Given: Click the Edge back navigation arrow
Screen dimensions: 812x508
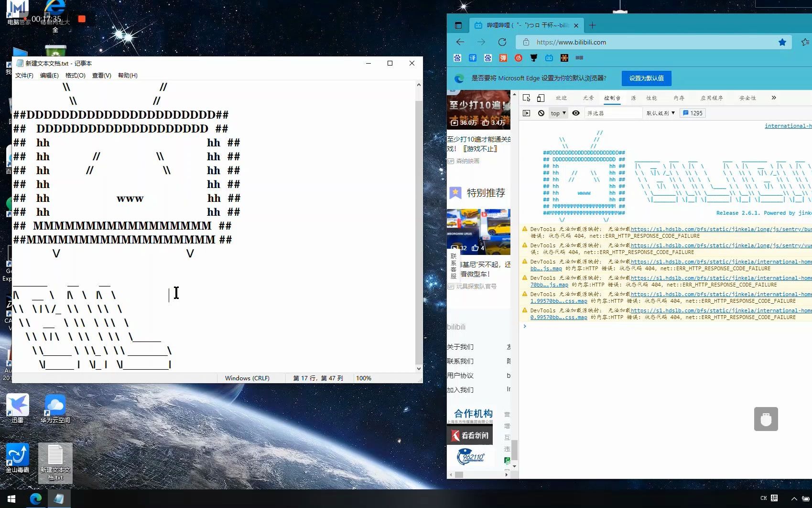Looking at the screenshot, I should pos(460,42).
